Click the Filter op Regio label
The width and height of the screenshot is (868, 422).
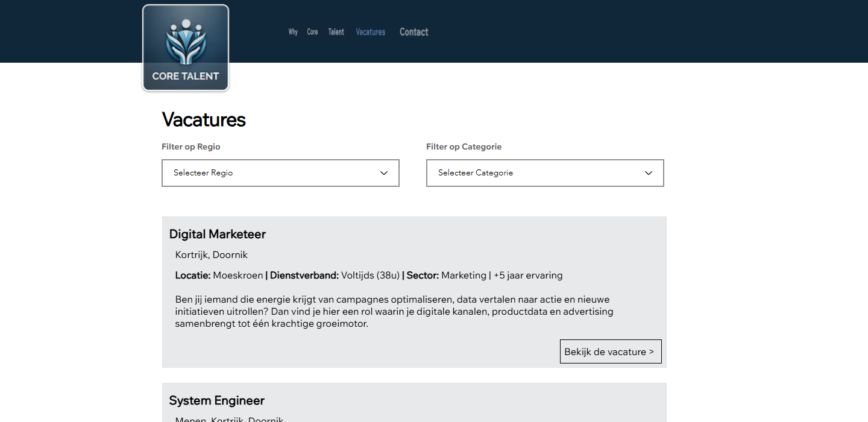(x=191, y=146)
